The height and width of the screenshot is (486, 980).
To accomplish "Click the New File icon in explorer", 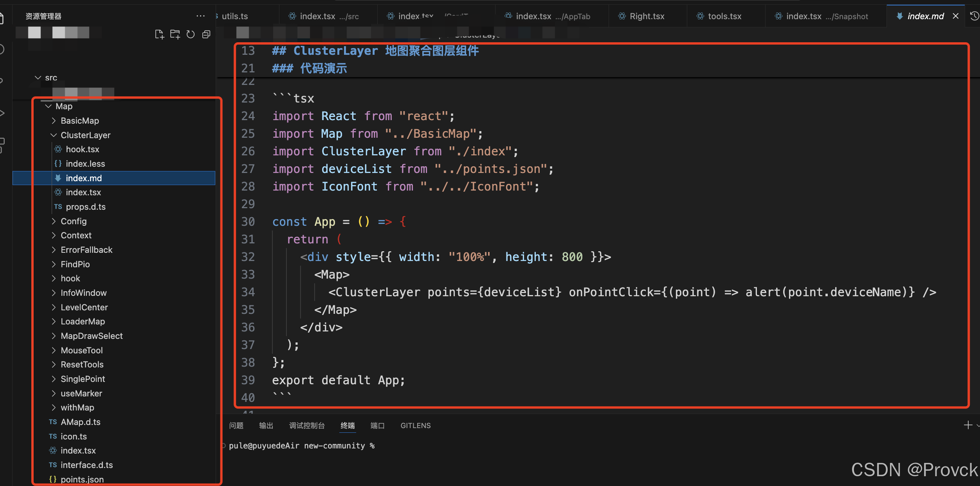I will pyautogui.click(x=159, y=35).
